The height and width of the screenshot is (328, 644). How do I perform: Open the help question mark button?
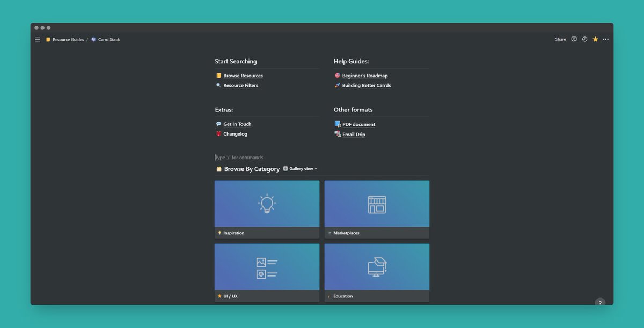click(x=600, y=302)
